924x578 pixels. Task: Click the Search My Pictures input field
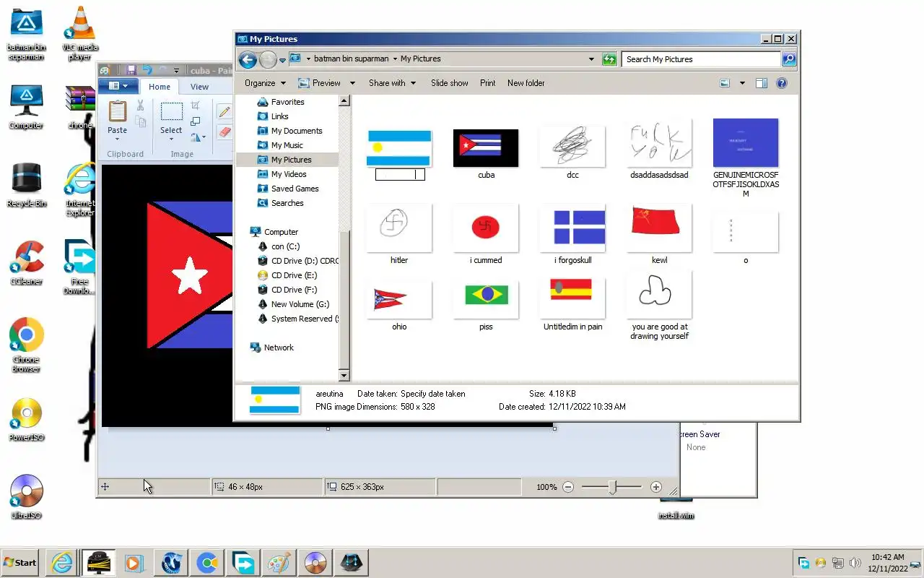pos(700,59)
